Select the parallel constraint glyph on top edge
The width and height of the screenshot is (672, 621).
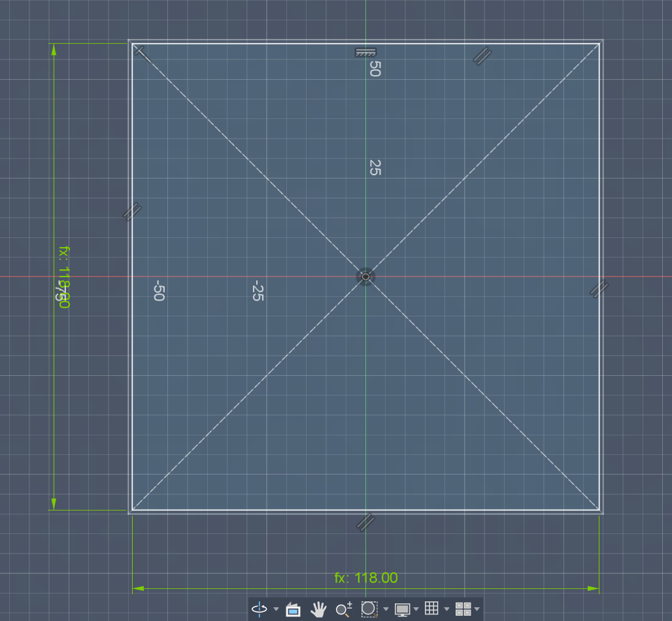(482, 56)
